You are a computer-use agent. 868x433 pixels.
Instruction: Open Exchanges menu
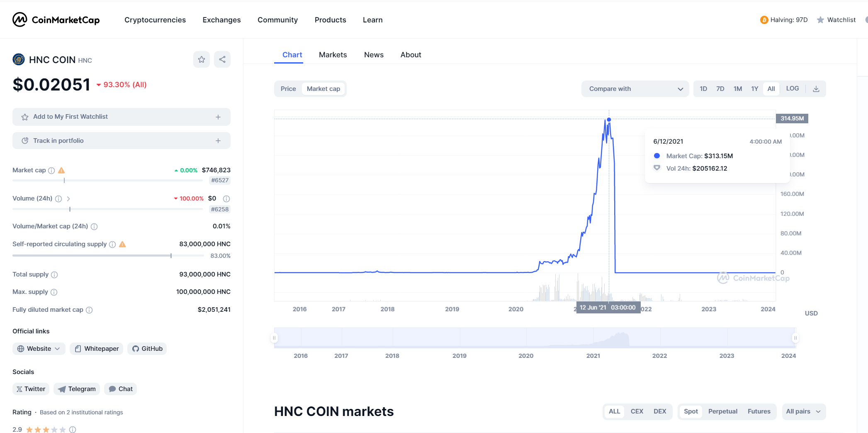point(221,20)
